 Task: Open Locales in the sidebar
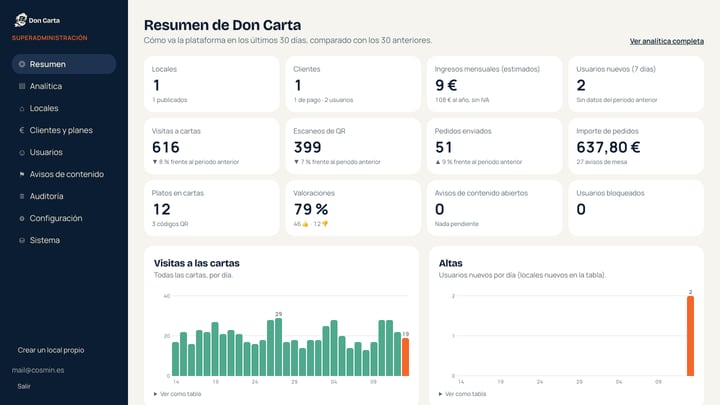click(64, 108)
